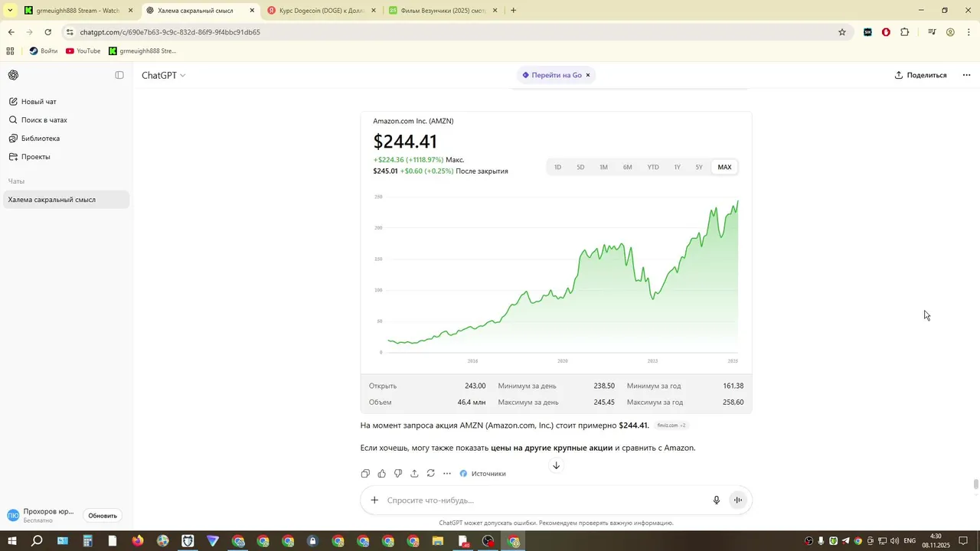Screen dimensions: 980x551
Task: Open more response actions ellipsis
Action: pos(447,474)
